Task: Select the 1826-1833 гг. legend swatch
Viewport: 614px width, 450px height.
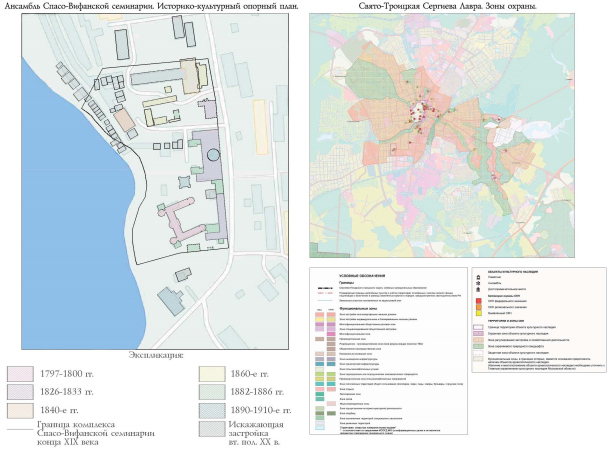Action: (x=22, y=391)
